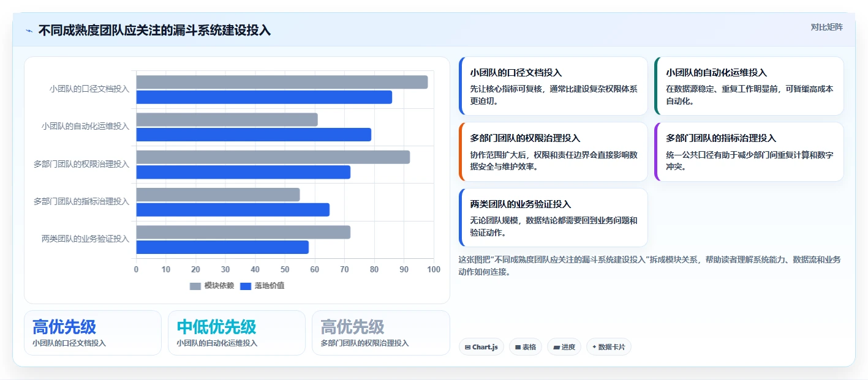Click the Chart.js tag icon
The image size is (868, 380).
coord(468,347)
